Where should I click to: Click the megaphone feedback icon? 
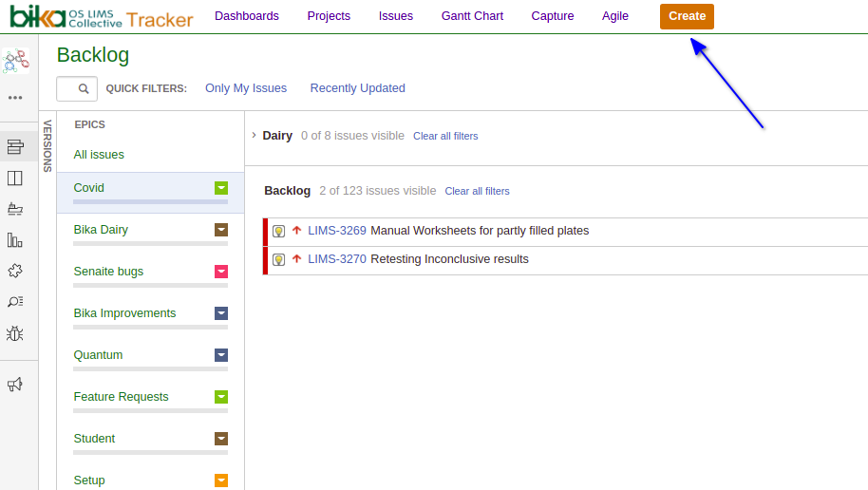[x=15, y=385]
